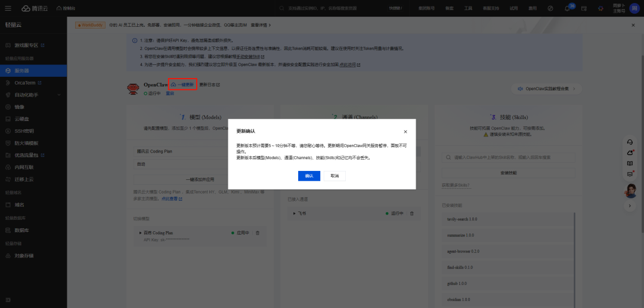Delete the 百炼 Coding Plan model via trash icon
Screen dimensions: 644x308
pos(258,232)
